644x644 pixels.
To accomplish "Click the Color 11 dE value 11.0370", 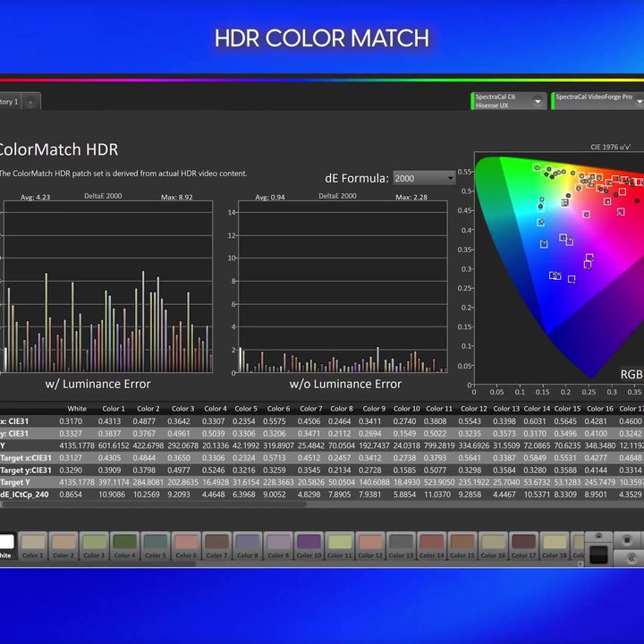I will [437, 495].
